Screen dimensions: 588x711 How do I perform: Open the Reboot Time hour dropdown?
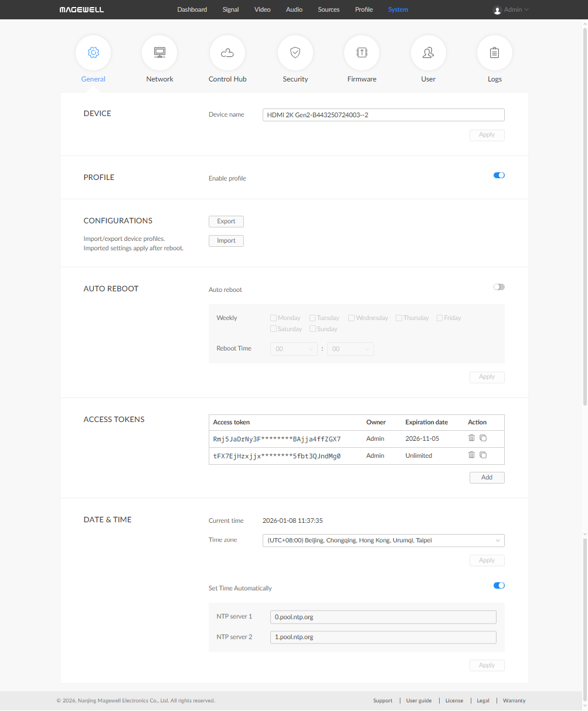click(294, 349)
